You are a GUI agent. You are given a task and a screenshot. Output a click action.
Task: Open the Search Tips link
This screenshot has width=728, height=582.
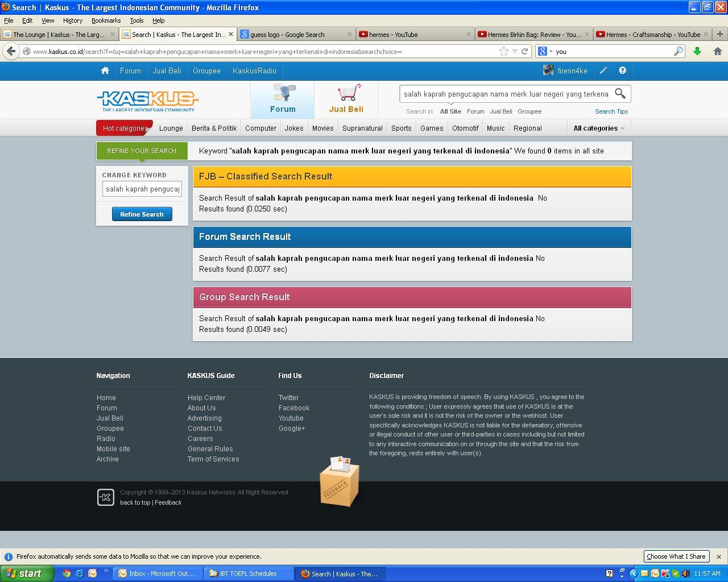point(611,111)
